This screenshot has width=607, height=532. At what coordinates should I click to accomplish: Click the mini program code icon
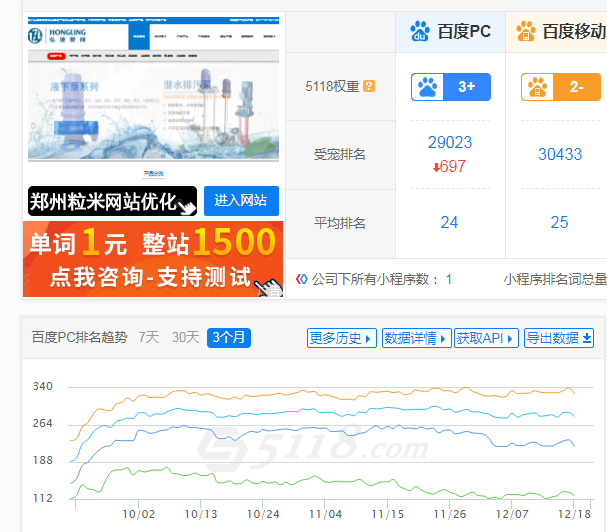click(302, 279)
